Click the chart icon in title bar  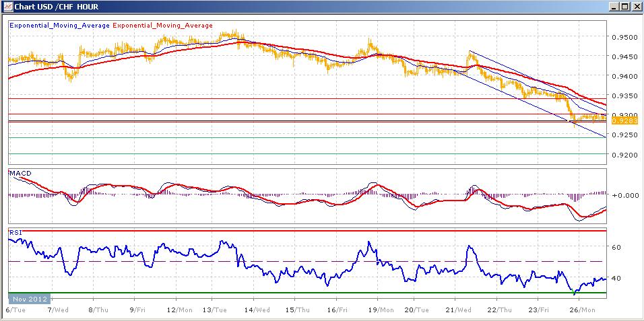pos(7,7)
